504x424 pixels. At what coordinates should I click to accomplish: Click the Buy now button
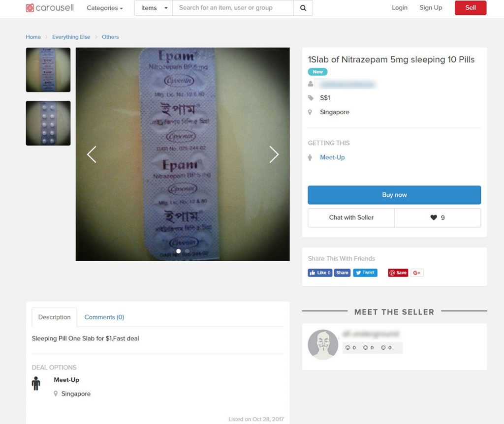(x=394, y=195)
